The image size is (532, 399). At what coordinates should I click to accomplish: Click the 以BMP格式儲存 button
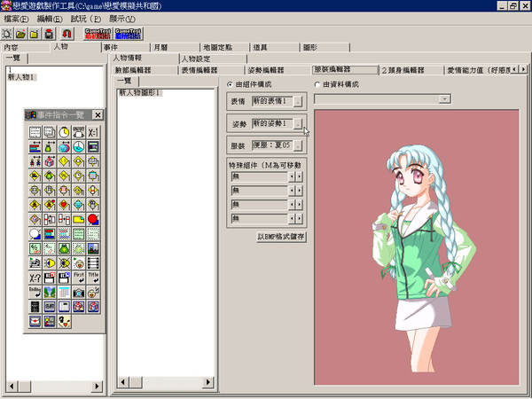click(281, 237)
